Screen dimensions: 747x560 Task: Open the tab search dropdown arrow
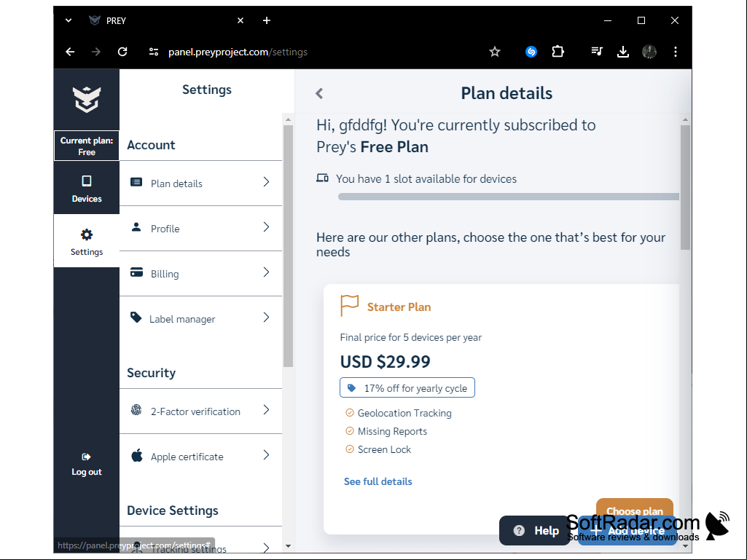pos(69,20)
